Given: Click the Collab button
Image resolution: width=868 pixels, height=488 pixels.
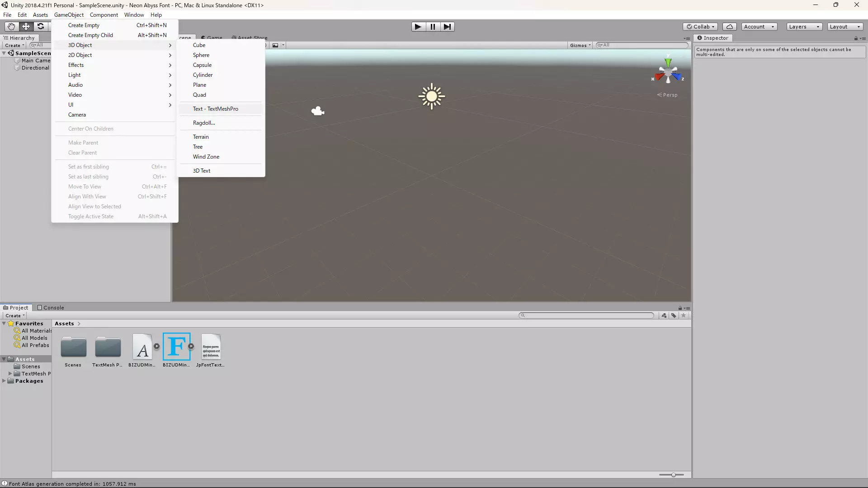Looking at the screenshot, I should pos(700,27).
